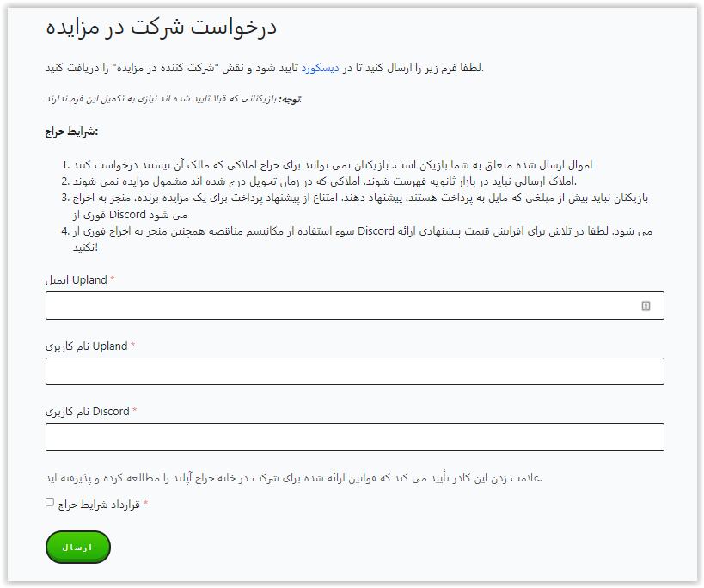Viewport: 704px width, 588px height.
Task: Click the page heading 'درخواست شرکت در مزایده'
Action: [161, 27]
